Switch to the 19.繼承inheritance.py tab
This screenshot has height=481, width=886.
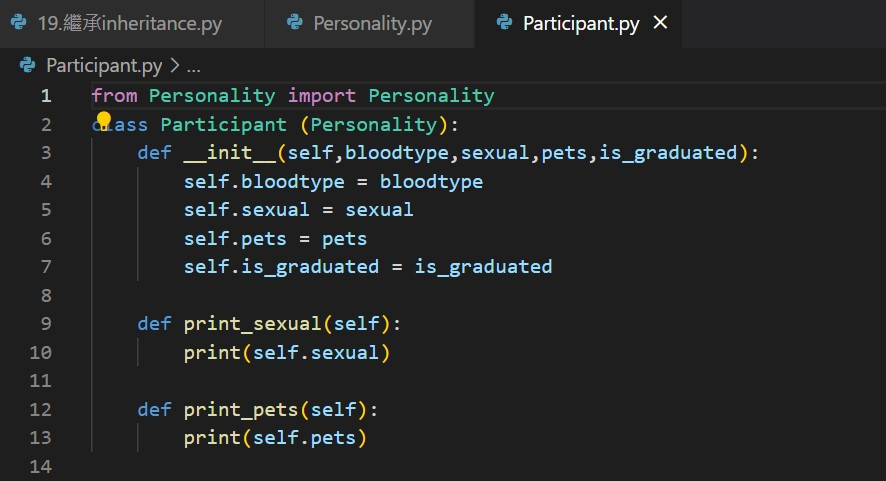[130, 23]
